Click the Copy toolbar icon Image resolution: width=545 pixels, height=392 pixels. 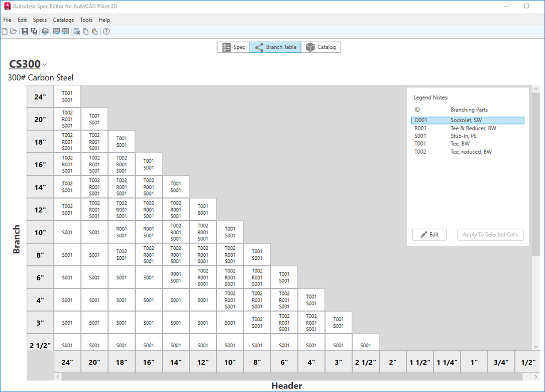(x=86, y=32)
